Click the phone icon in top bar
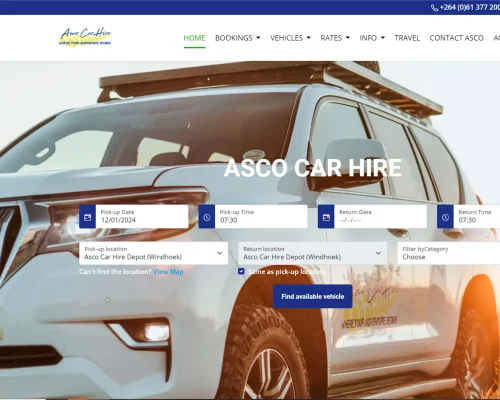The image size is (500, 400). click(x=434, y=8)
